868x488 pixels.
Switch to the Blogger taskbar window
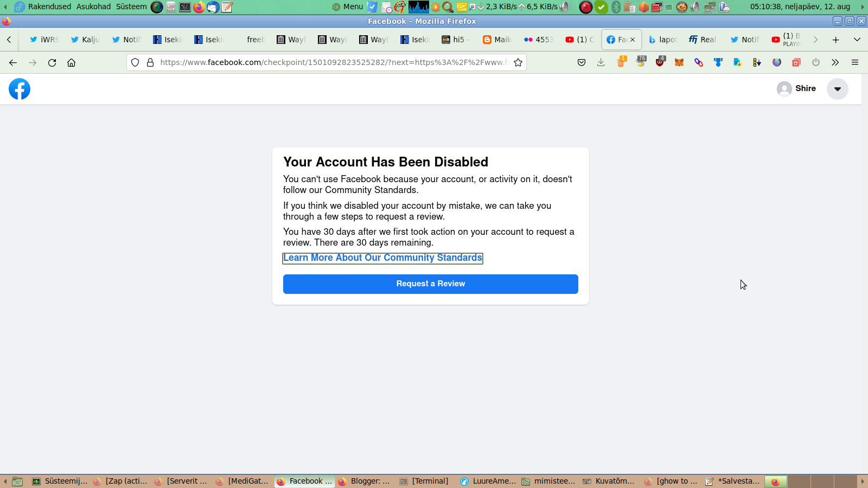[x=364, y=481]
